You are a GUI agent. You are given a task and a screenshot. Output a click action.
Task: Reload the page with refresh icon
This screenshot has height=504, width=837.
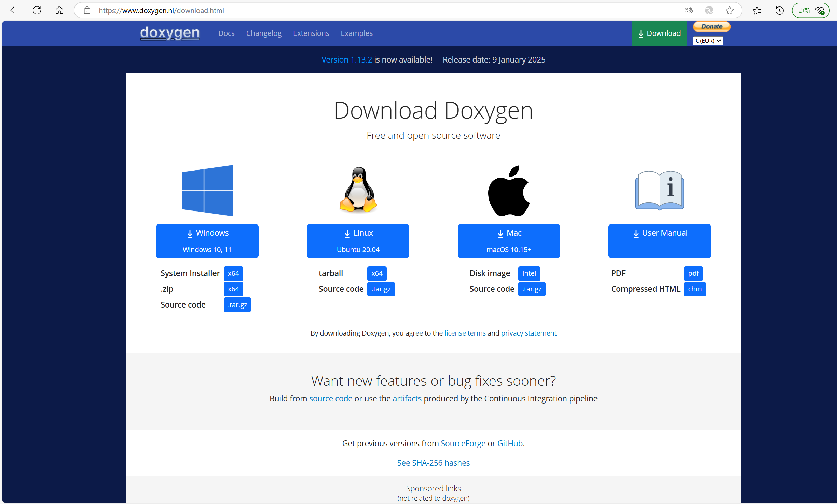tap(37, 10)
